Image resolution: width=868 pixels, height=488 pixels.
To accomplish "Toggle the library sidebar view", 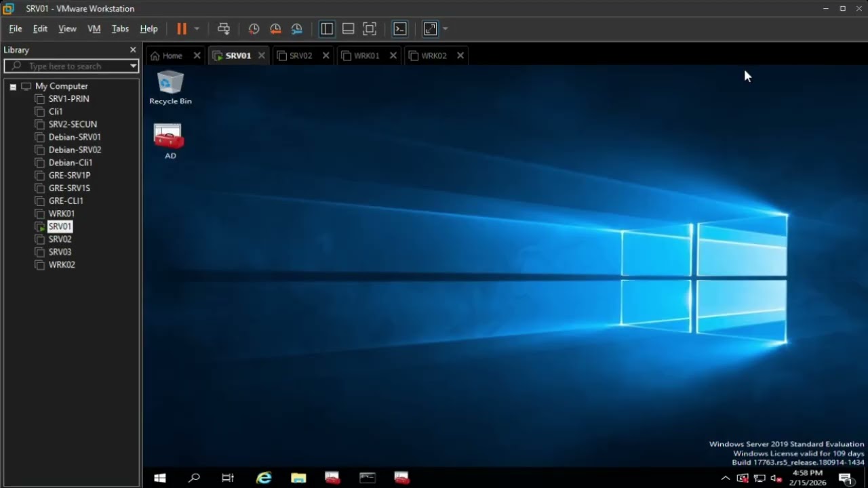I will 327,29.
